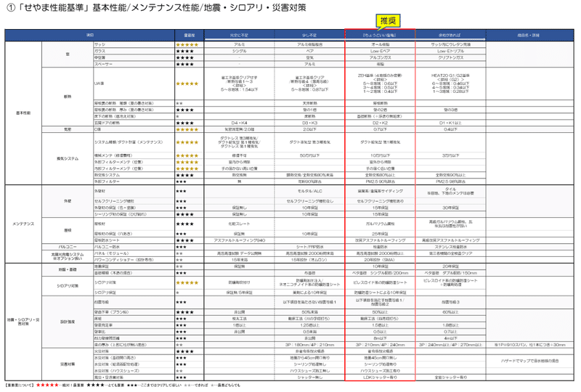Click the 設計強度 category cell
Screen dimensions: 581x392
(68, 322)
